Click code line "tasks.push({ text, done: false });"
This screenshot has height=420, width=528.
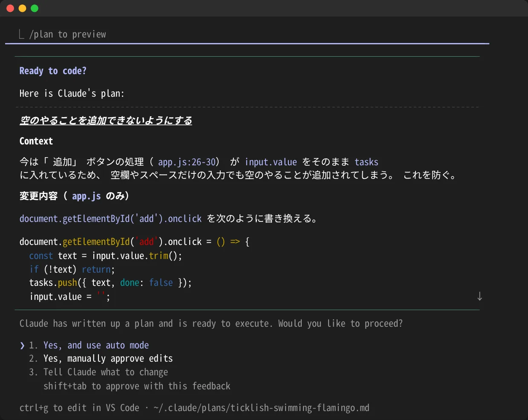(x=110, y=282)
